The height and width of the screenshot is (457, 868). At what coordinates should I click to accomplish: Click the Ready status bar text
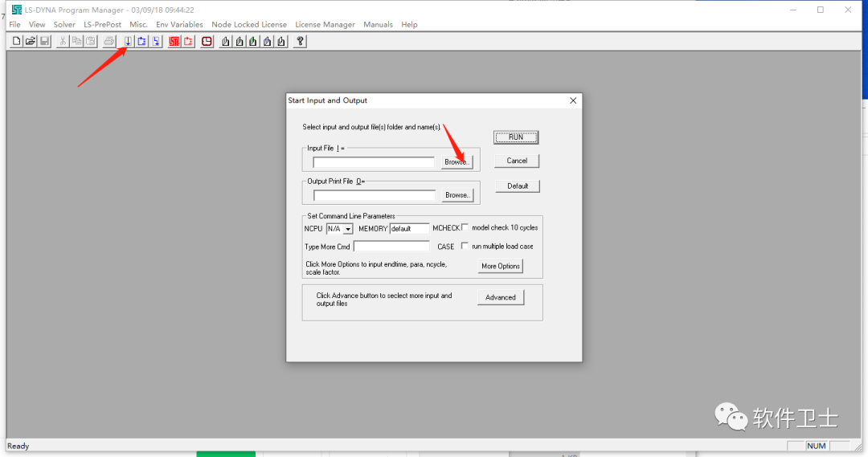(18, 446)
